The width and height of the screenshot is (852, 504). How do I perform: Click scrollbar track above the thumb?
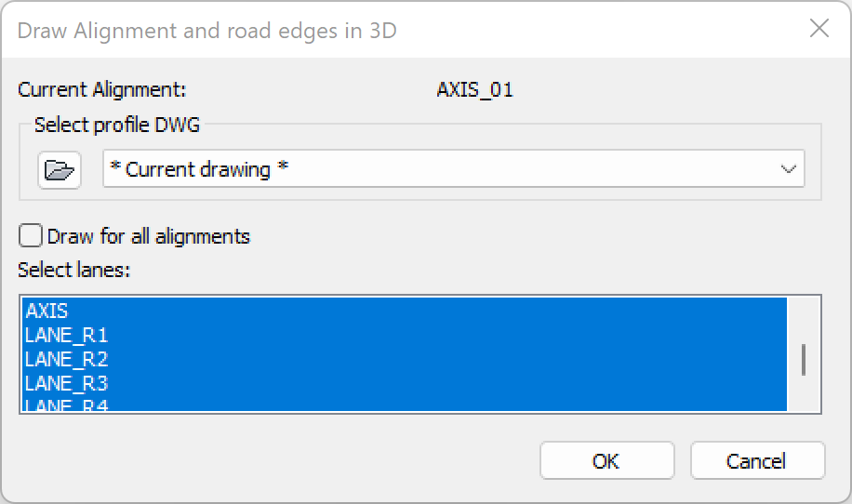point(804,319)
